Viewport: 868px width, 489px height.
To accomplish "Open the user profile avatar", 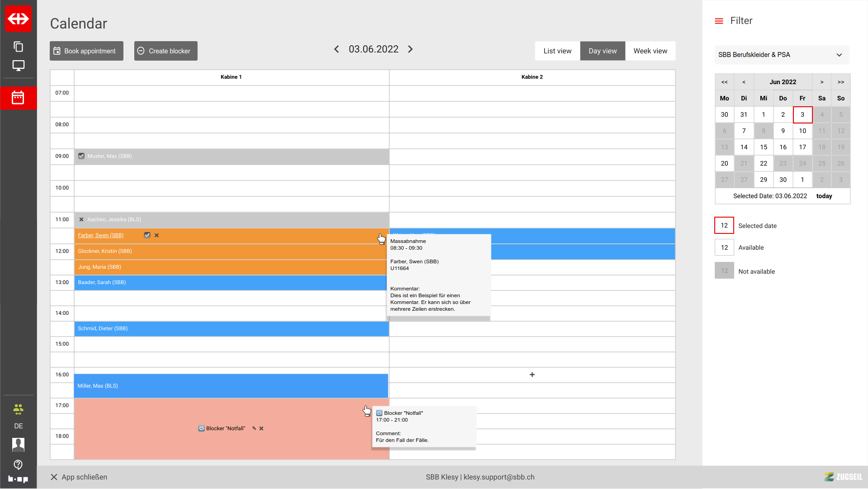I will [18, 445].
